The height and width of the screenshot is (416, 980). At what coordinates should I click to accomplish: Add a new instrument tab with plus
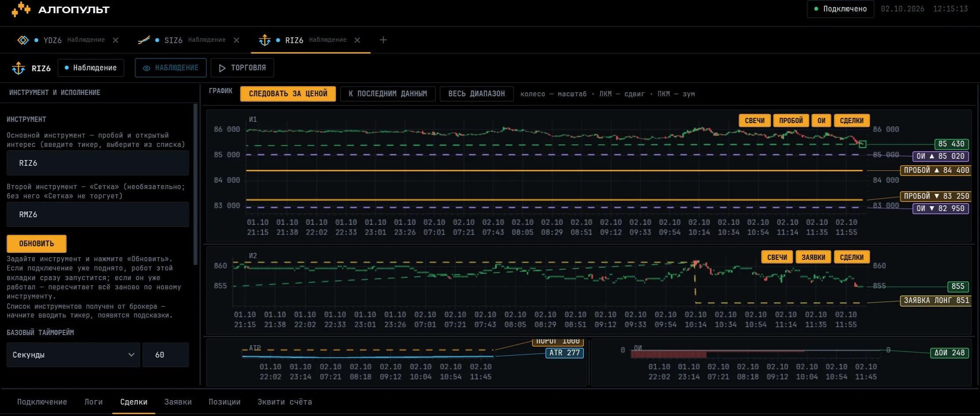point(383,40)
